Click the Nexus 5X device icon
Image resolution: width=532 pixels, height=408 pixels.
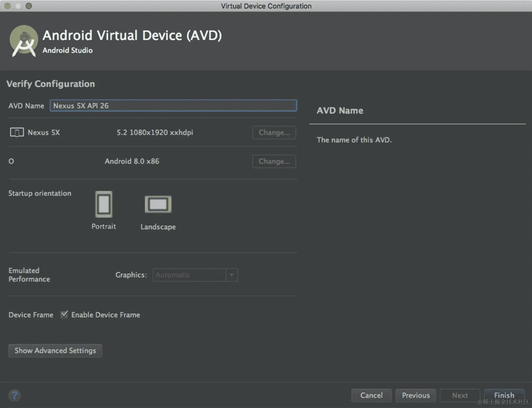pyautogui.click(x=17, y=132)
